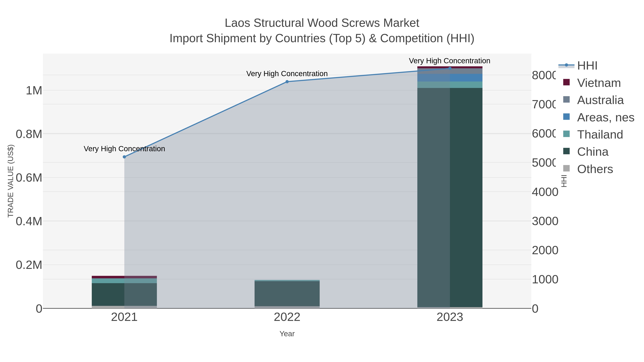Click the China segment of 2021 bar
Viewport: 644px width, 362px height.
click(124, 294)
